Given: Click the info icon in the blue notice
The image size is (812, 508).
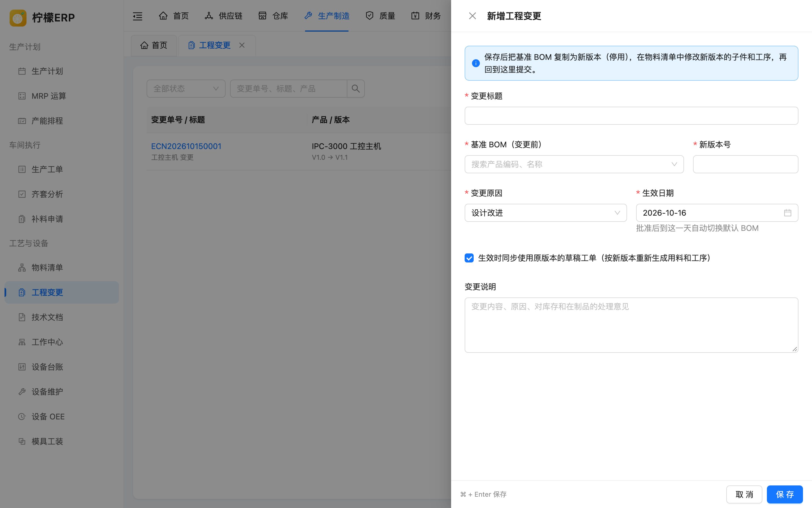Looking at the screenshot, I should click(475, 63).
